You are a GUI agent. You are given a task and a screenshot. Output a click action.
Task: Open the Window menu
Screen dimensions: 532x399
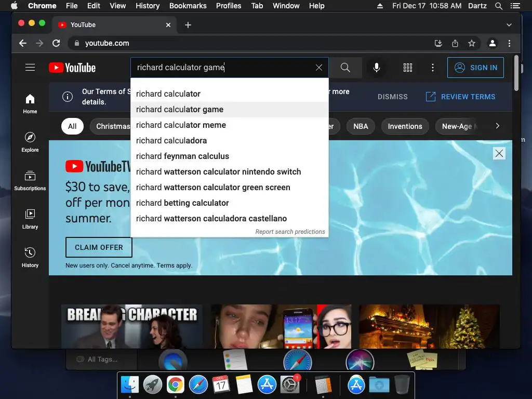[x=286, y=6]
